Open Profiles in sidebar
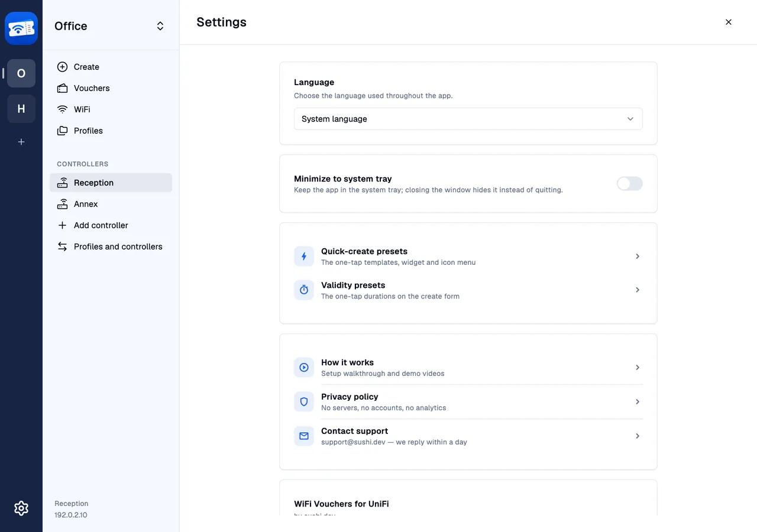Image resolution: width=757 pixels, height=532 pixels. point(111,131)
